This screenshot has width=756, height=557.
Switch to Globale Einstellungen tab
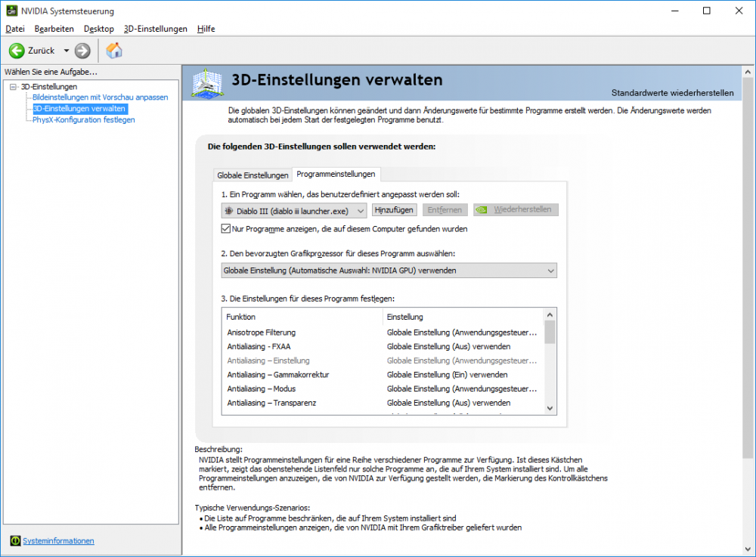pos(253,175)
